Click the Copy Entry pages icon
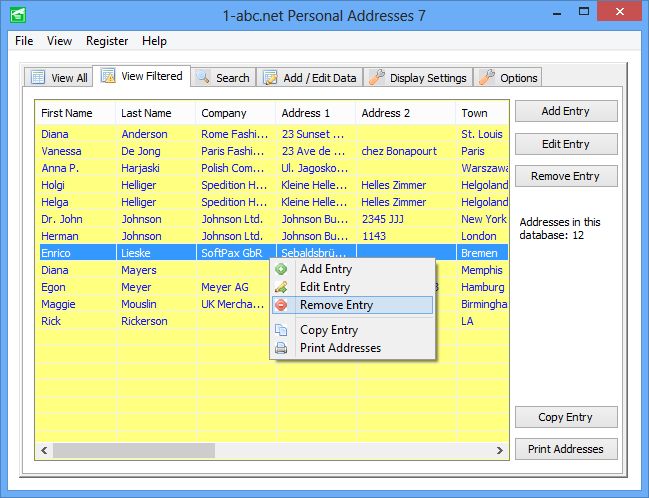 tap(282, 330)
